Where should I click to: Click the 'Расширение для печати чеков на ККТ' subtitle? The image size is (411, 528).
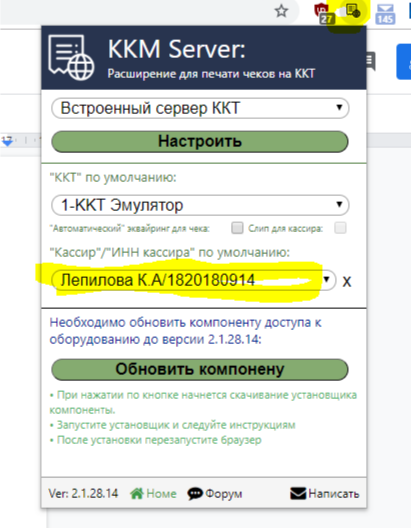(x=211, y=73)
